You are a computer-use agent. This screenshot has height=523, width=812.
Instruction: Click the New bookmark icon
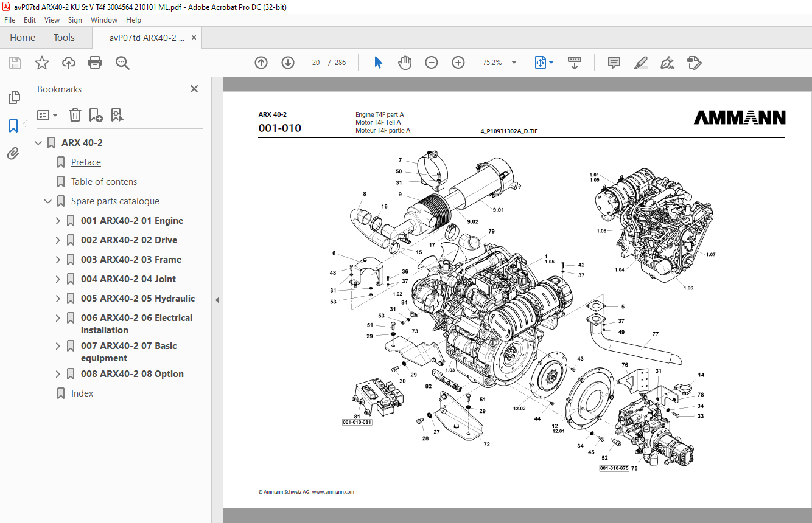coord(96,115)
